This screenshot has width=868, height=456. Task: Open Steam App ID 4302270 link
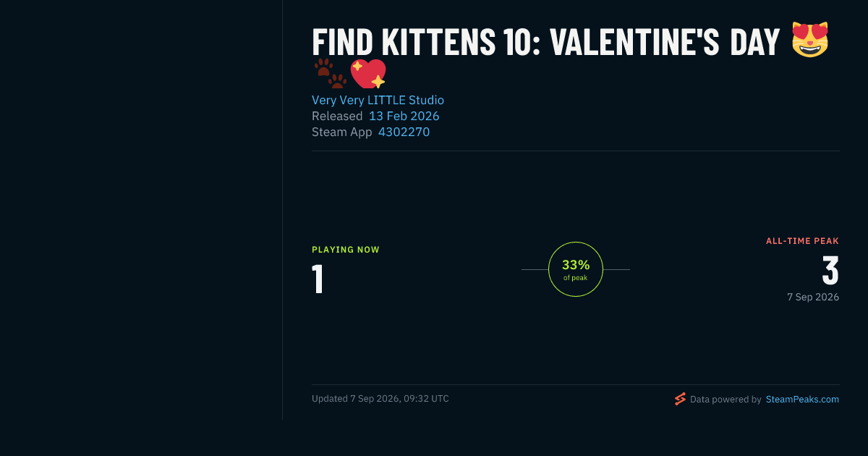tap(404, 132)
